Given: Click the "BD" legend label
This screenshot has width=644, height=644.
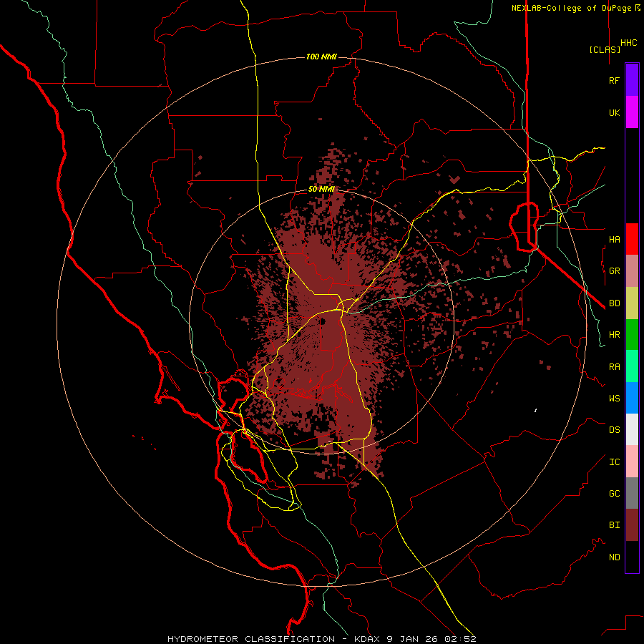Looking at the screenshot, I should tap(614, 303).
